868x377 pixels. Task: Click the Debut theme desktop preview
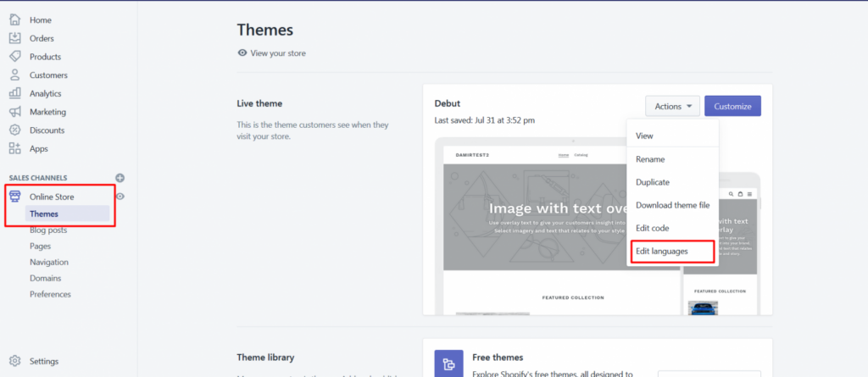click(534, 229)
